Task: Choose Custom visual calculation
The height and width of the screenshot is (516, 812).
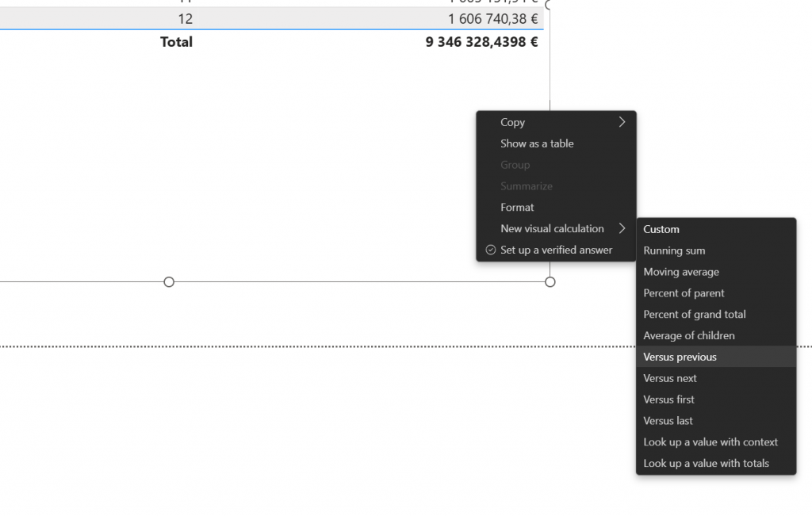Action: coord(661,229)
